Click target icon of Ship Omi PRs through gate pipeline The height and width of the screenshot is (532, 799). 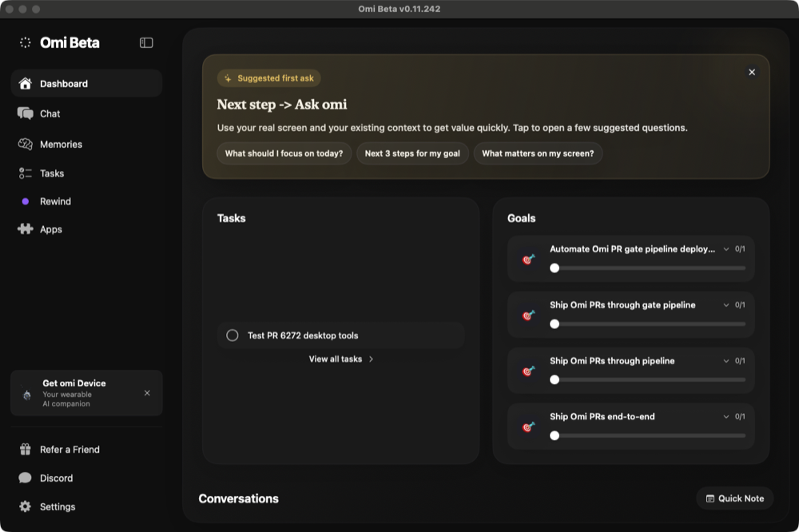pyautogui.click(x=528, y=316)
